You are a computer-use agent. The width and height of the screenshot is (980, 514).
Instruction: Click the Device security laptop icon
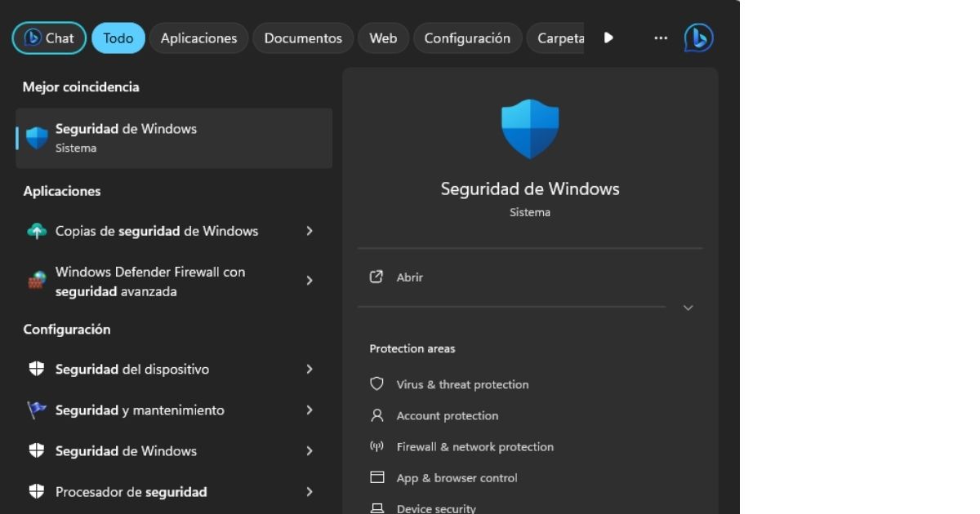click(376, 508)
